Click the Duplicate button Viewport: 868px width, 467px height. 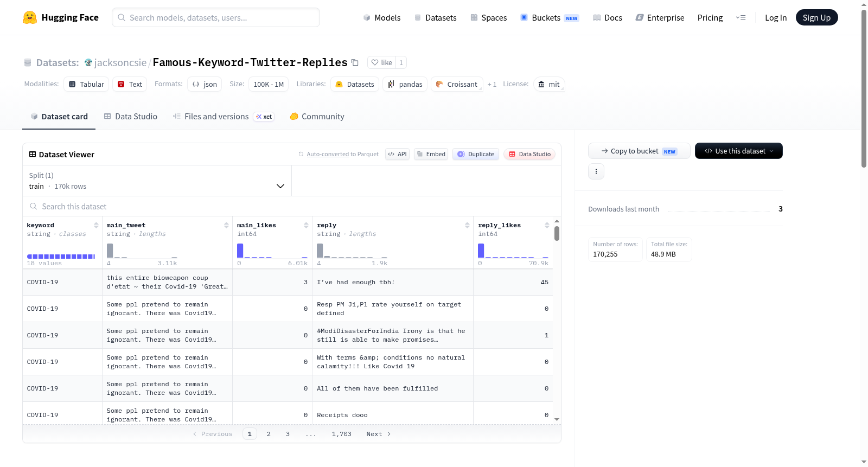click(x=476, y=154)
